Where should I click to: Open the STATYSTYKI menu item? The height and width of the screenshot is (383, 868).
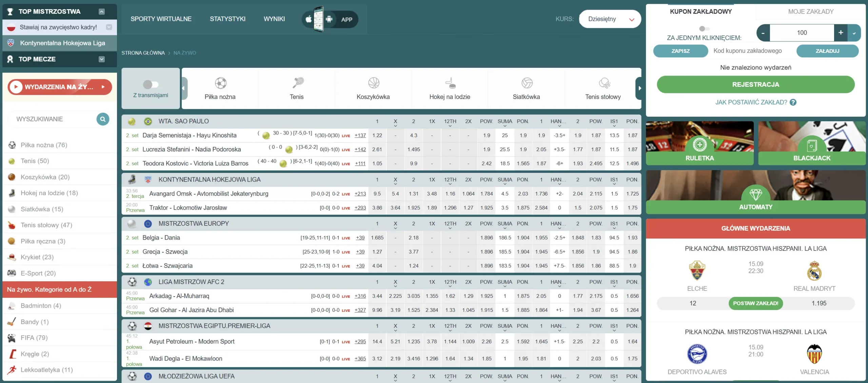click(228, 19)
